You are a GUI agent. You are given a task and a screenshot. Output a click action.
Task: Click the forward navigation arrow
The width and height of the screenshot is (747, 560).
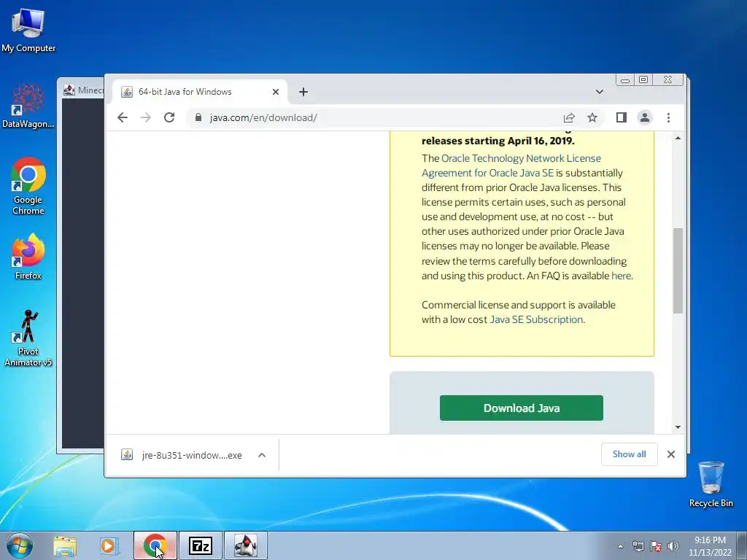click(146, 117)
